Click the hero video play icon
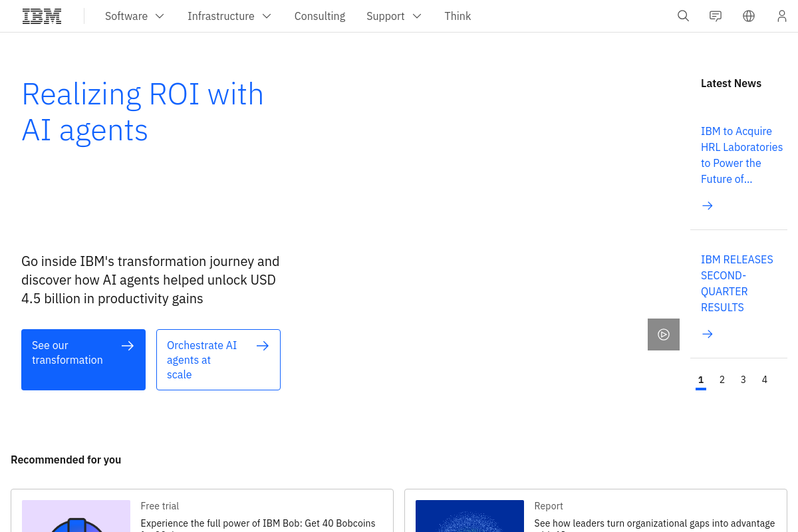Screen dimensions: 798x532 tap(664, 334)
